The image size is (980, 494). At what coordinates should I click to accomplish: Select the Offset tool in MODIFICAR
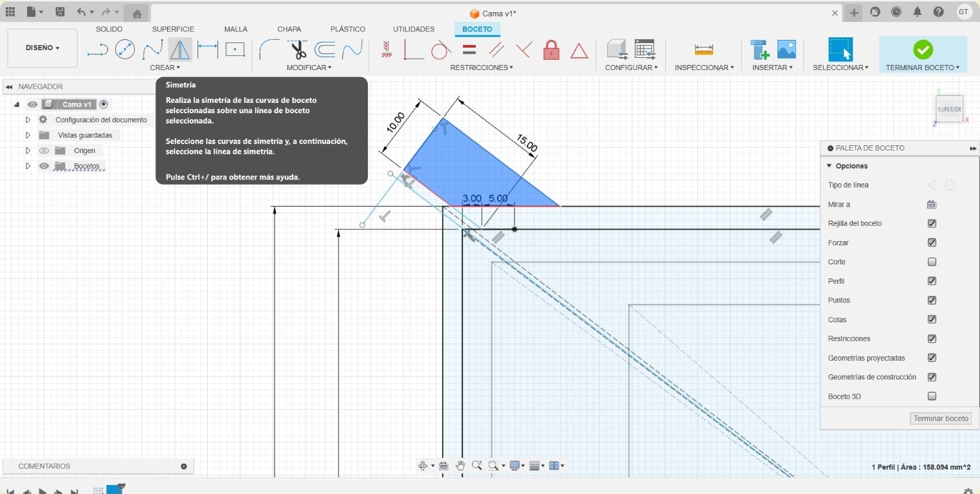pyautogui.click(x=325, y=50)
